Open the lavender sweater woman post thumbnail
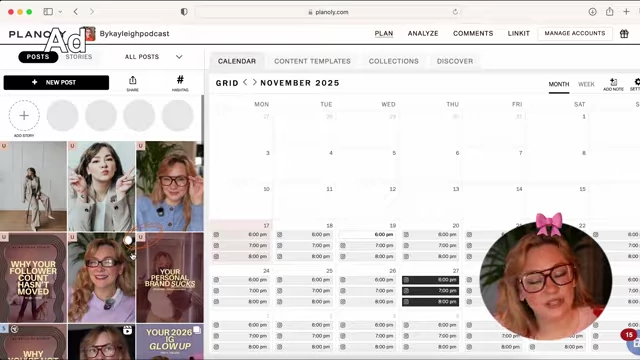 click(x=101, y=278)
